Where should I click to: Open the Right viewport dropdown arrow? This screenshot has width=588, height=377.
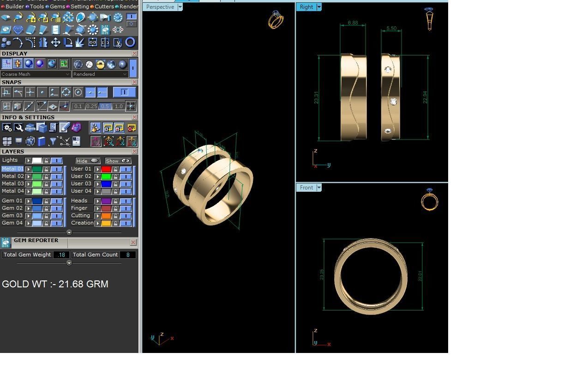pyautogui.click(x=319, y=7)
